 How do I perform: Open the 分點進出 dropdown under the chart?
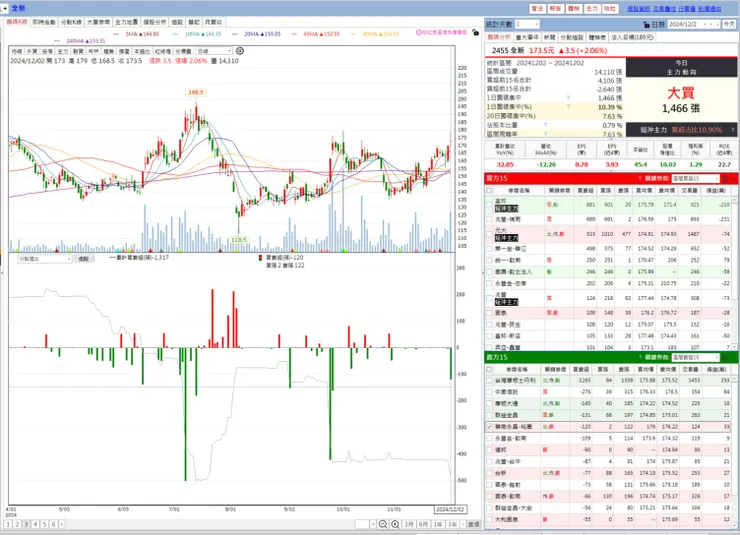[x=44, y=259]
